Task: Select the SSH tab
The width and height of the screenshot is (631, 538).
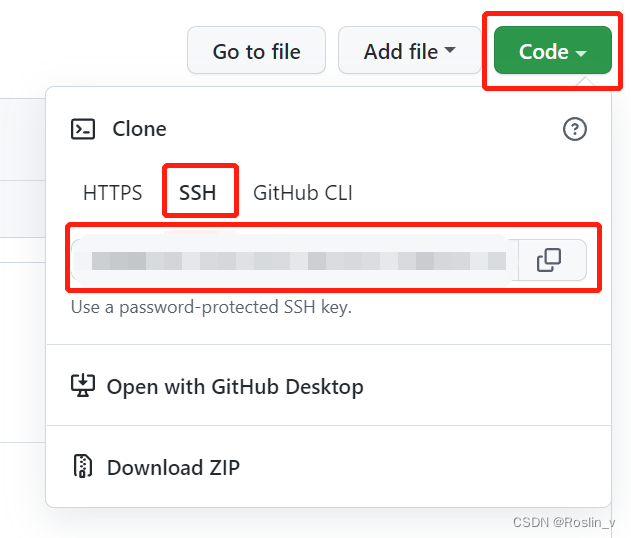Action: pos(198,193)
